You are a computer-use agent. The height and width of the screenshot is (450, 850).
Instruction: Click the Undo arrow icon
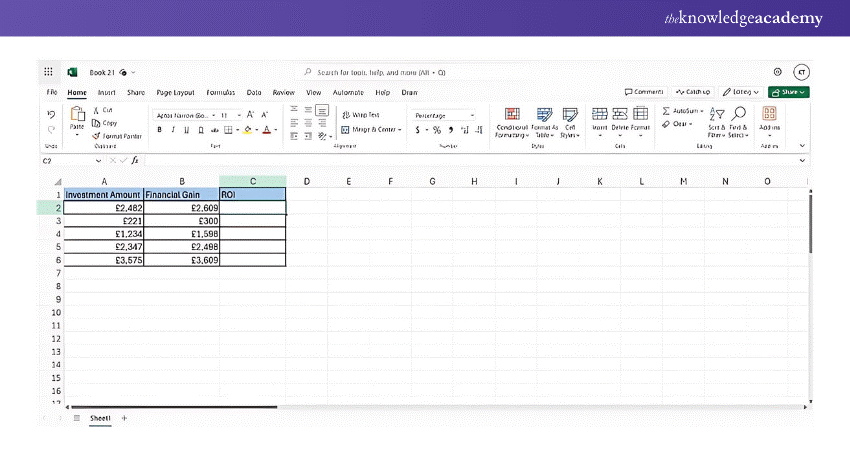pos(51,114)
